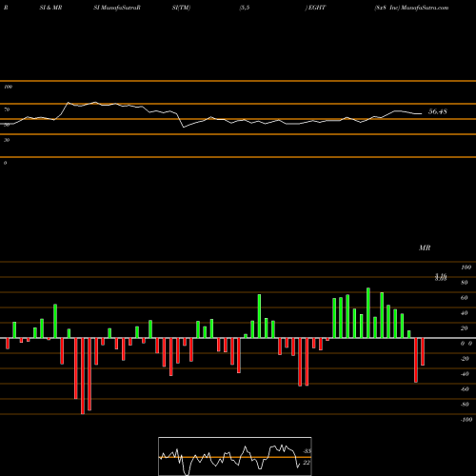Viewport: 476px width, 476px height.
Task: Click the 'SI MunafaSutraR' header text
Action: [x=117, y=8]
